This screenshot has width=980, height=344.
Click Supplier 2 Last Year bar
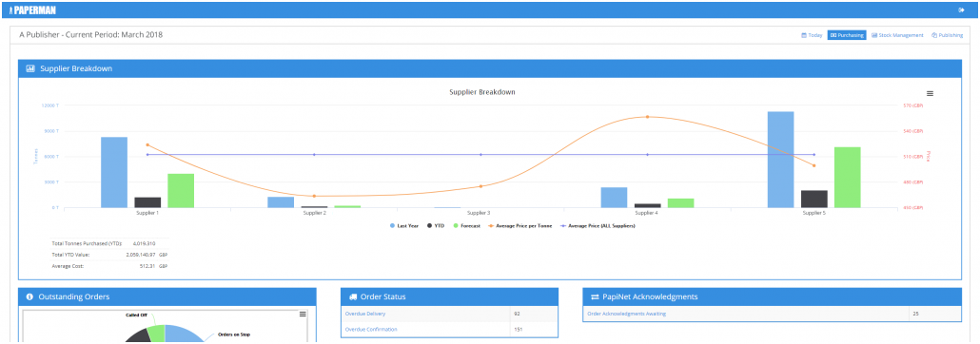pos(281,202)
